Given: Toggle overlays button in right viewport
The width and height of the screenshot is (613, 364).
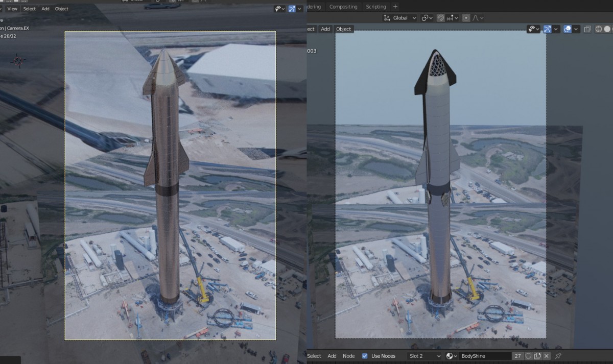Looking at the screenshot, I should [x=567, y=29].
